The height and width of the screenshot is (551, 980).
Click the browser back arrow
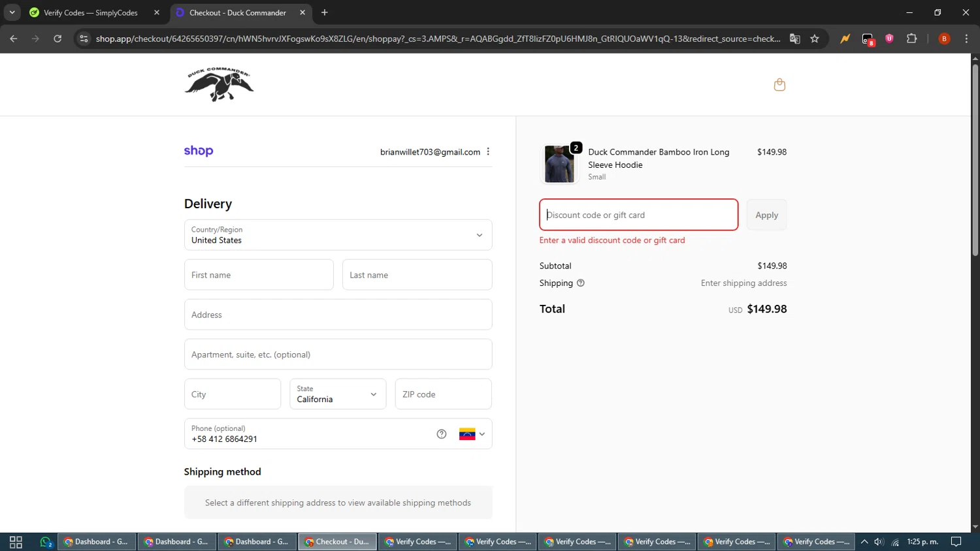pos(14,39)
